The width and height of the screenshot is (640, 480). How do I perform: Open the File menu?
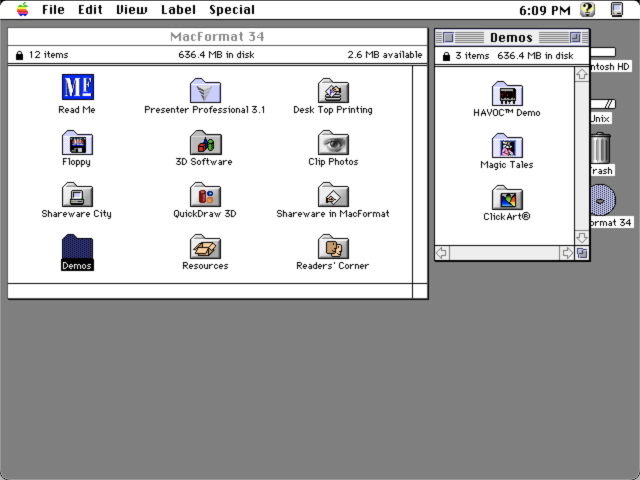point(53,9)
